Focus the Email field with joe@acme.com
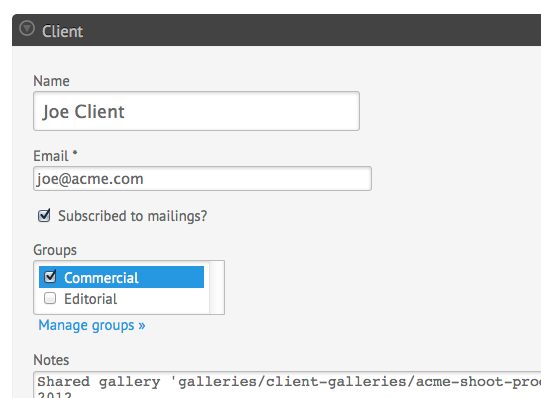The width and height of the screenshot is (541, 398). [202, 179]
